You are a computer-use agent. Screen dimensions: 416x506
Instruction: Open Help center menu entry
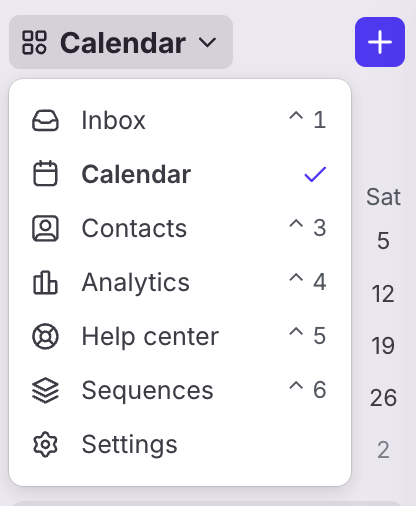click(180, 336)
